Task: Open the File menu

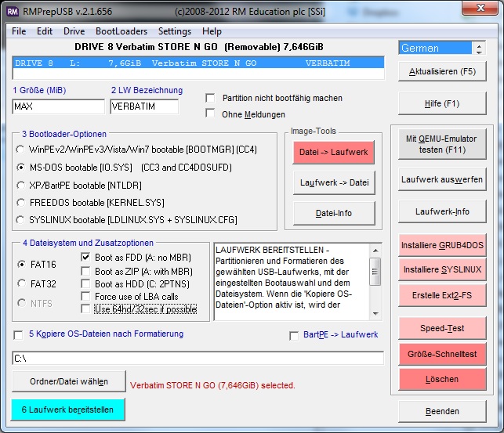Action: [19, 31]
